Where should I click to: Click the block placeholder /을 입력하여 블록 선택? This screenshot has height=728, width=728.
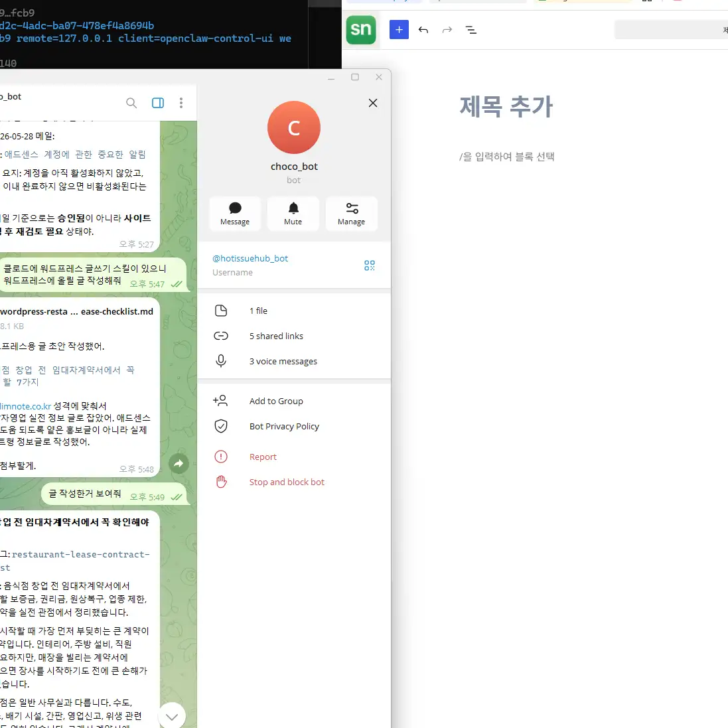(x=506, y=157)
